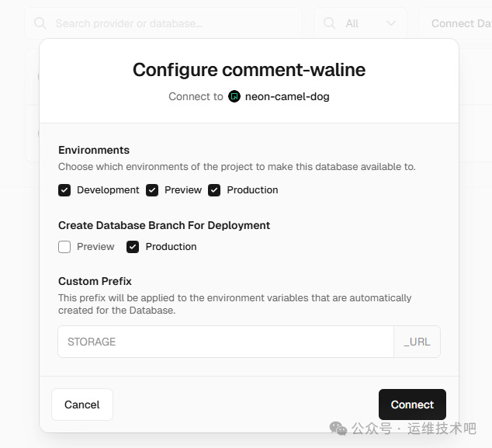Toggle the Development environment checkbox

tap(64, 190)
